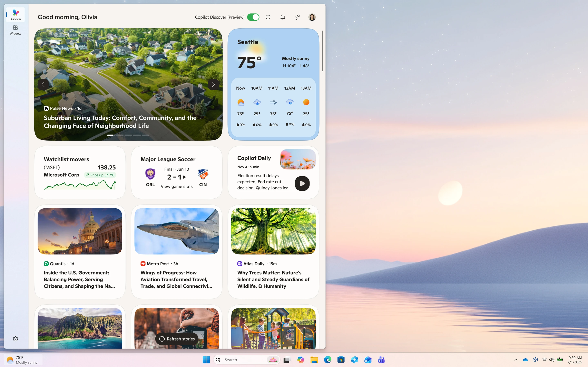Open the notifications bell

coord(282,17)
